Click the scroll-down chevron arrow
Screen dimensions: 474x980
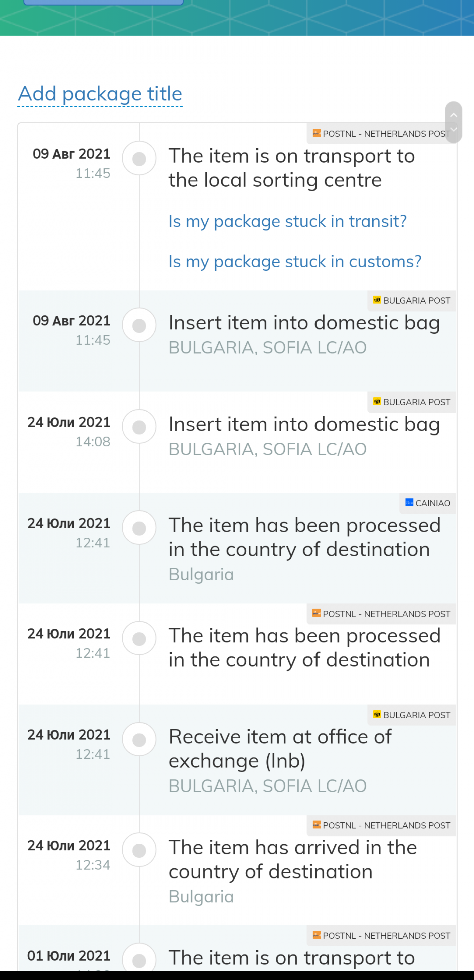(x=453, y=130)
